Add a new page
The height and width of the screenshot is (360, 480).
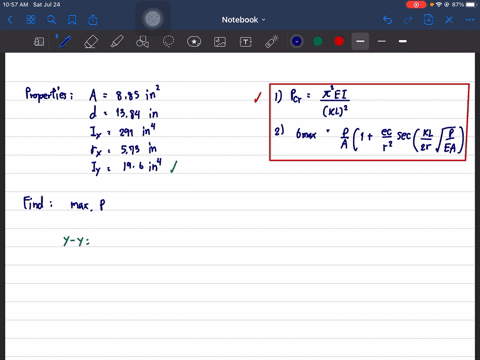[x=429, y=20]
